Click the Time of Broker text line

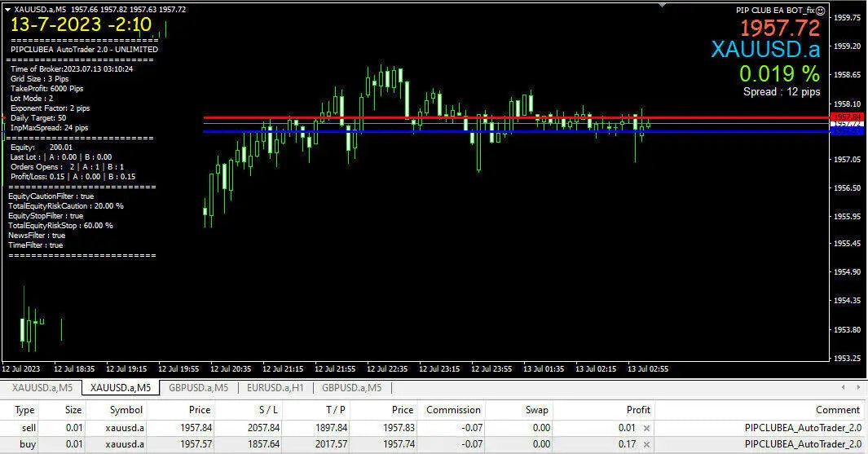pos(72,69)
